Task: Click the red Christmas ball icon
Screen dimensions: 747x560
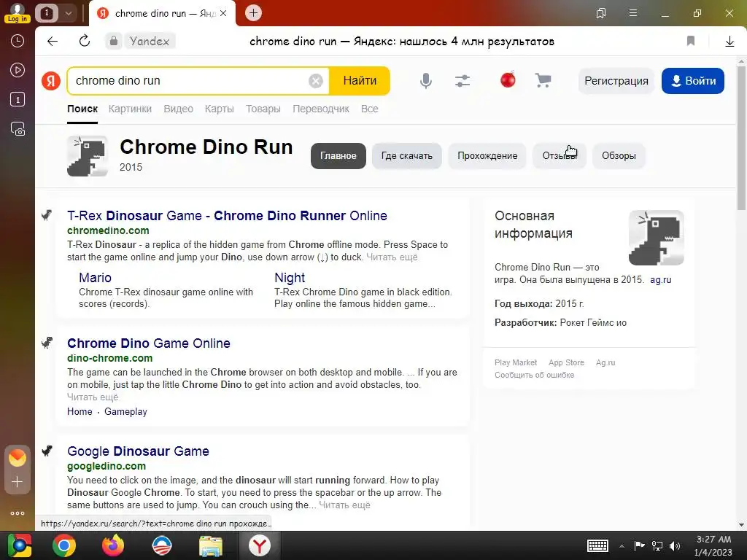Action: 508,79
